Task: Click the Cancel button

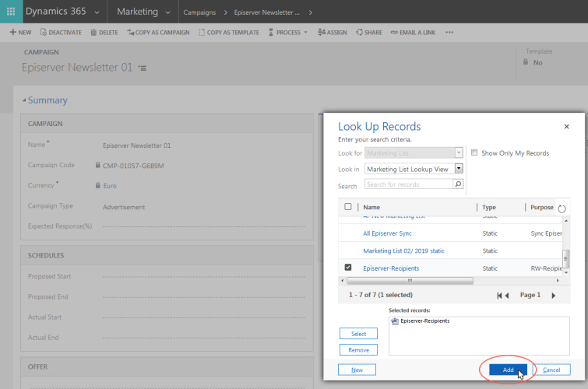Action: 551,370
